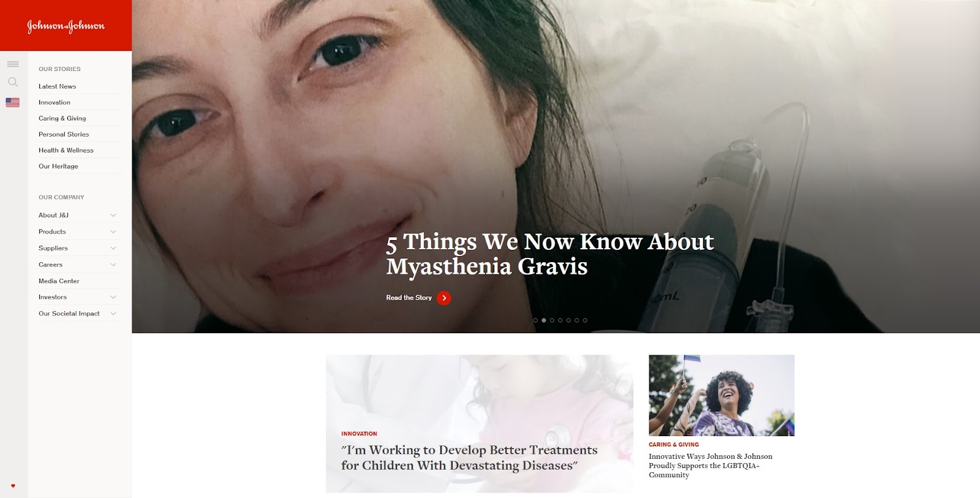Expand the Careers submenu arrow
980x498 pixels.
coord(113,265)
